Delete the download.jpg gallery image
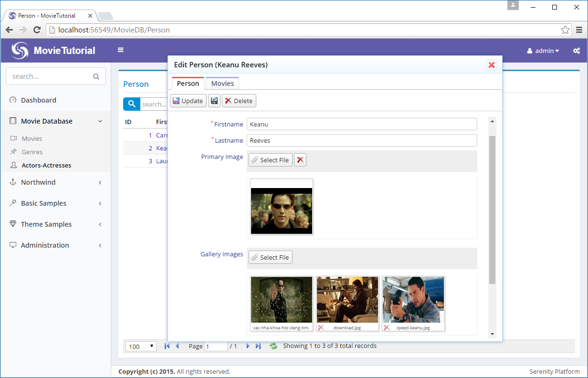 tap(321, 328)
